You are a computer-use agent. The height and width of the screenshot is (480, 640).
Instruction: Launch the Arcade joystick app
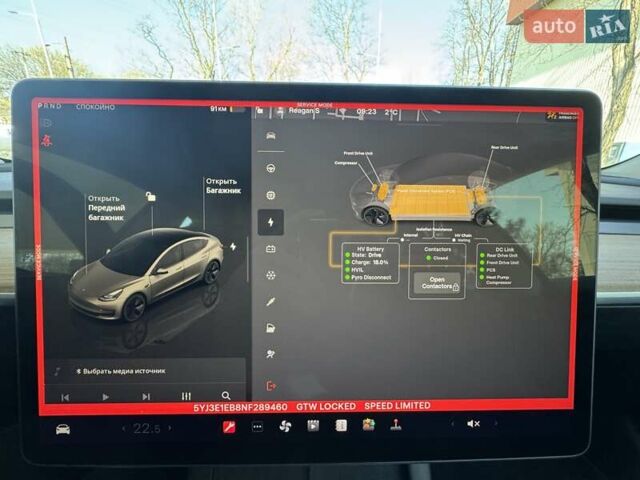(396, 424)
